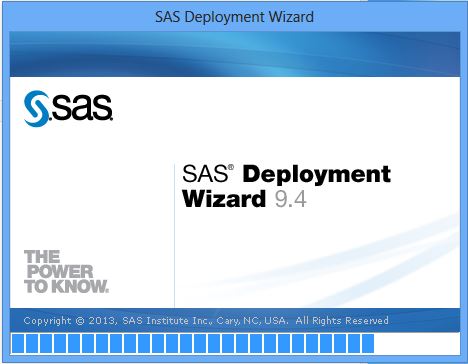Click the empty end of the progress bar

point(416,344)
